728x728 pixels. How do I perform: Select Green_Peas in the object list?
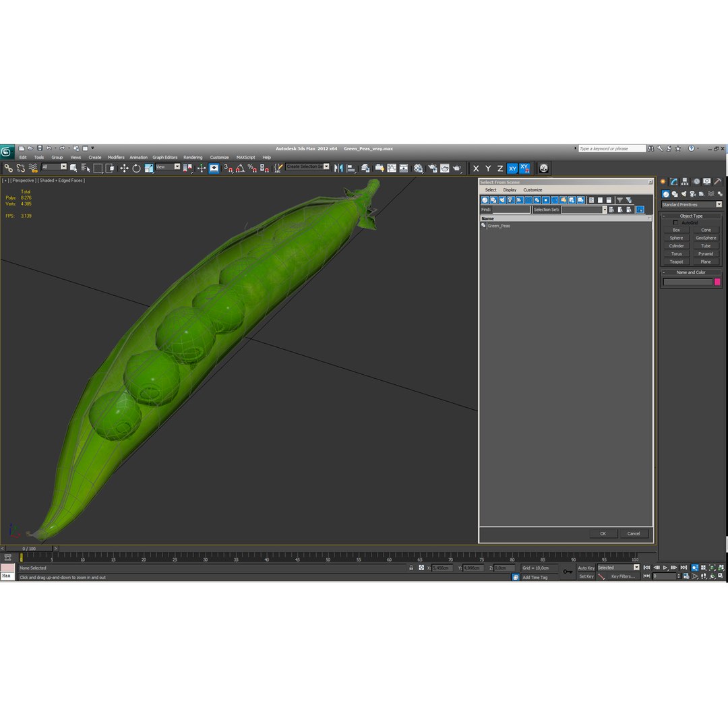pyautogui.click(x=499, y=226)
